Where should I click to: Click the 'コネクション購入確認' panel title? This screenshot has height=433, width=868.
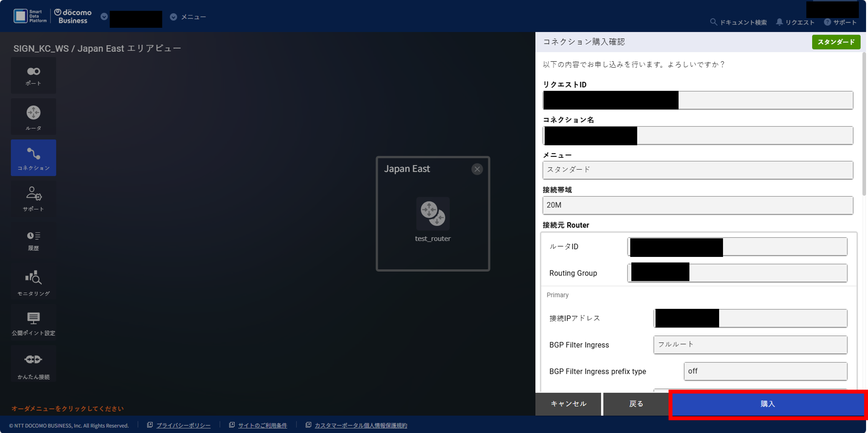tap(584, 42)
